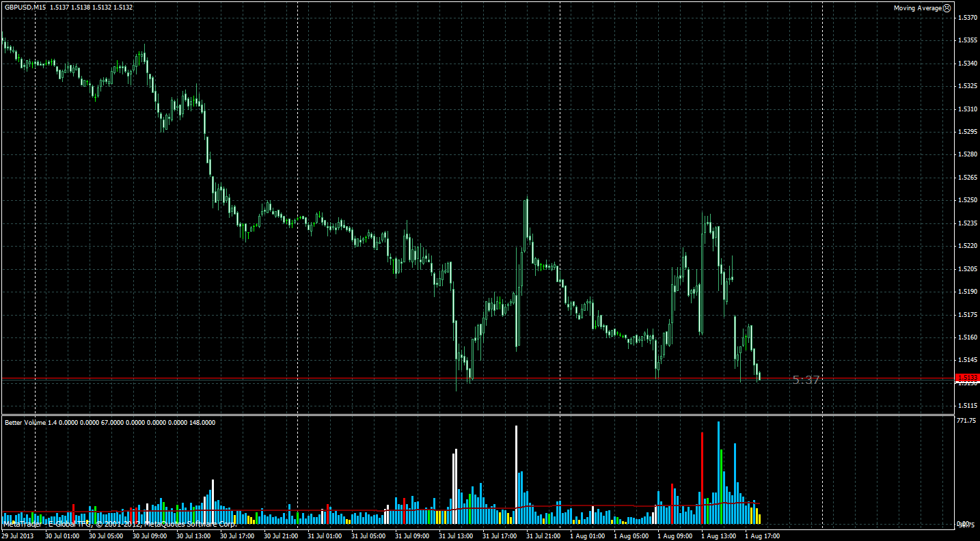980x541 pixels.
Task: Click the tallest blue volume bar
Action: tap(718, 473)
